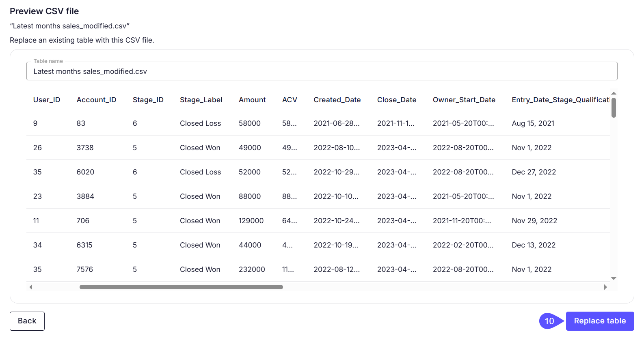Click Account_ID cell 6315

pyautogui.click(x=84, y=245)
